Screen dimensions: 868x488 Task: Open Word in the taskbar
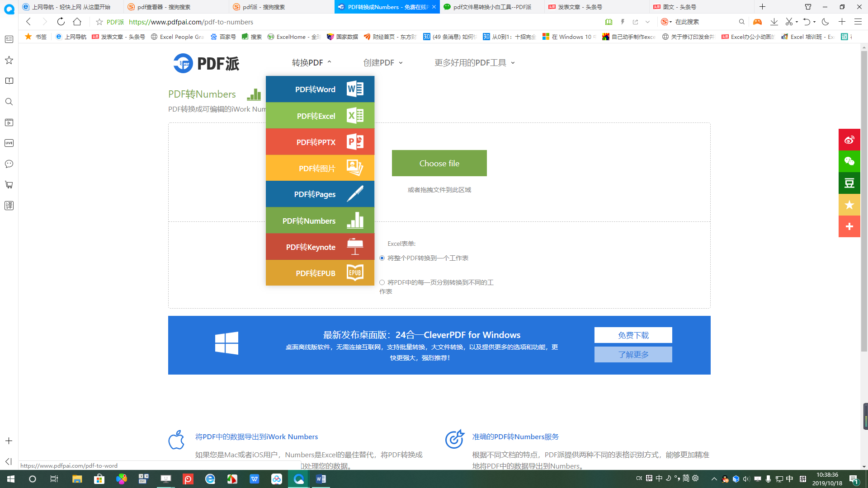[x=321, y=479]
